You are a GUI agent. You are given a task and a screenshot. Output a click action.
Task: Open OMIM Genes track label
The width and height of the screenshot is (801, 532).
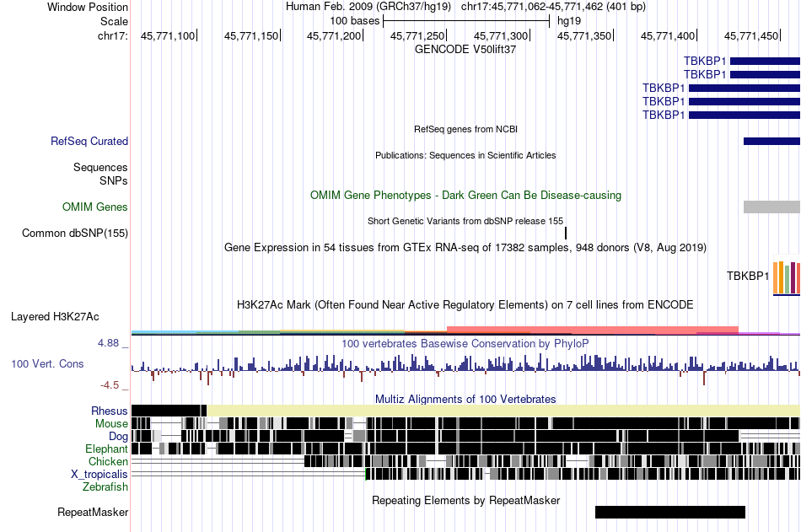tap(95, 207)
